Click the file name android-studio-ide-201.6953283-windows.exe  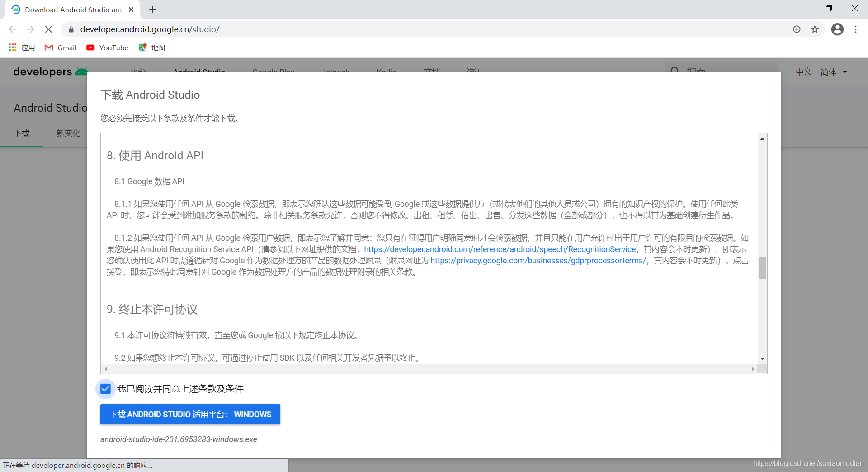179,439
